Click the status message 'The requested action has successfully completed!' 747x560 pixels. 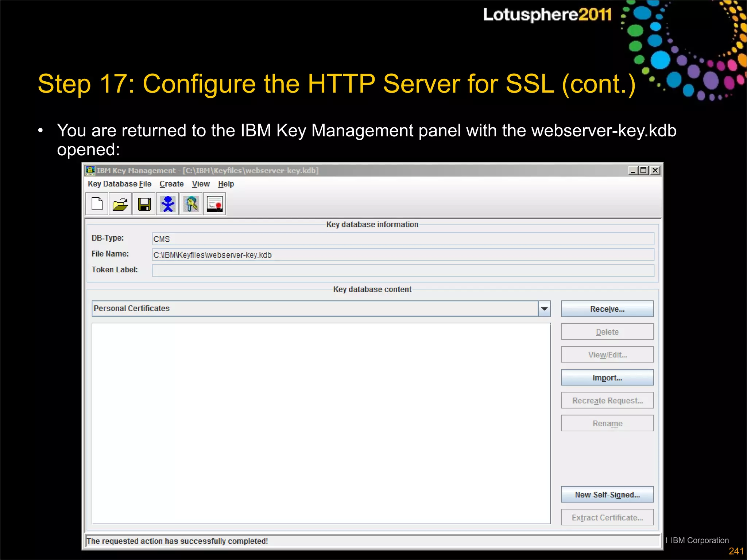click(177, 541)
